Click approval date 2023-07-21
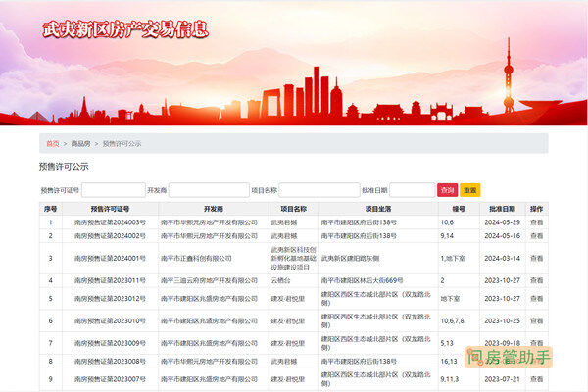Viewport: 588px width, 392px height. tap(502, 379)
